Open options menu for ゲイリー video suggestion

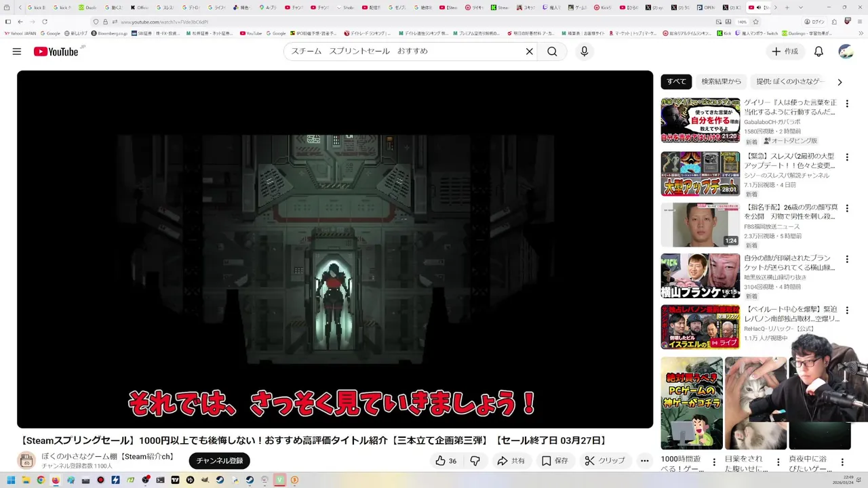846,104
